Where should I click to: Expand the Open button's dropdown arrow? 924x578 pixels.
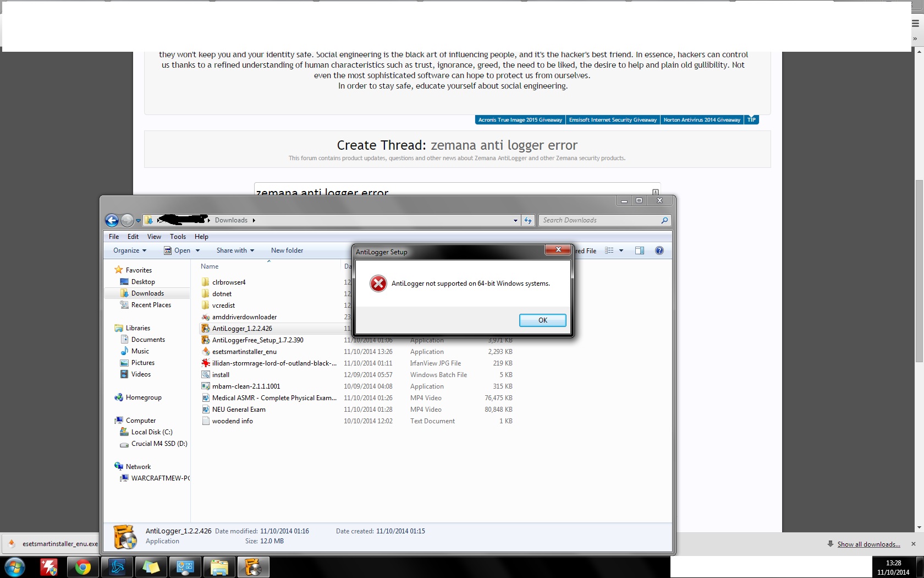point(197,250)
